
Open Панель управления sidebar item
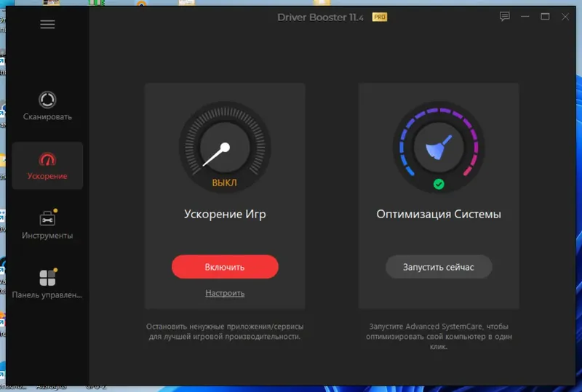[x=47, y=284]
